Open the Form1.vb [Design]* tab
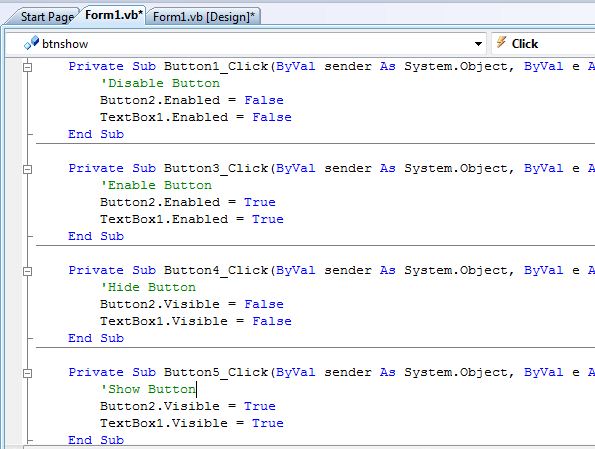 (x=203, y=17)
